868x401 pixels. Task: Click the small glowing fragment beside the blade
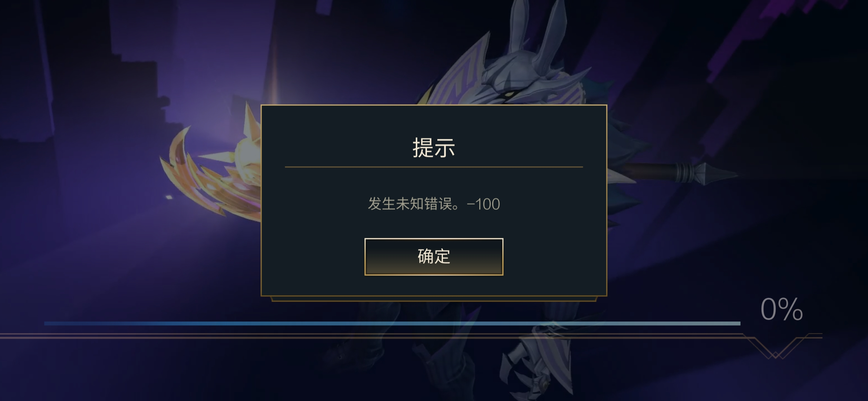pos(169,197)
